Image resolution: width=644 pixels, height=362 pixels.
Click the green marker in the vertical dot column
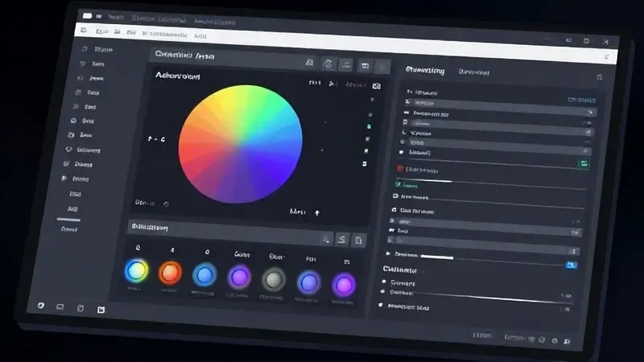coord(369,127)
